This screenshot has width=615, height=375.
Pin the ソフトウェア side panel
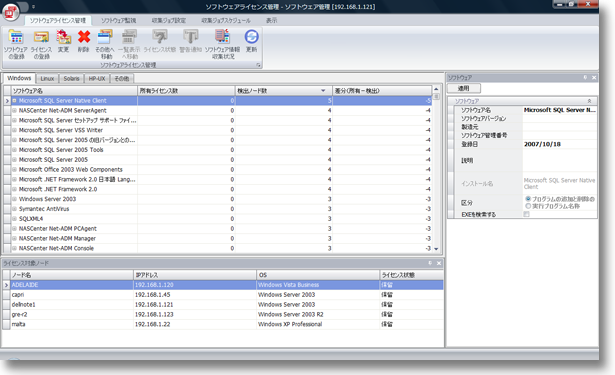point(585,77)
